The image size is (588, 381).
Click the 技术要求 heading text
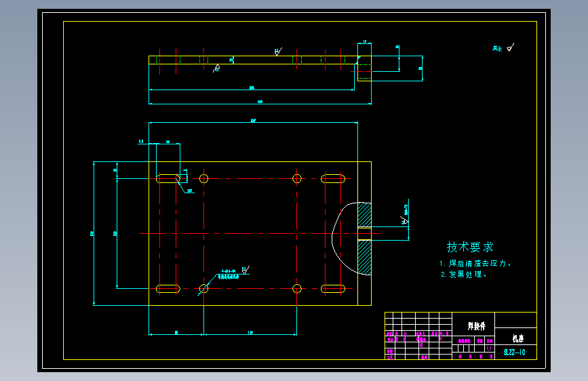click(x=470, y=247)
